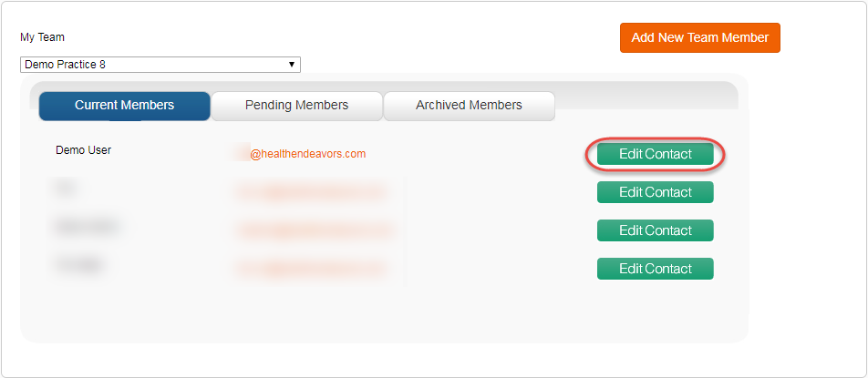
Task: Select the blurred name in the second row
Action: point(65,189)
